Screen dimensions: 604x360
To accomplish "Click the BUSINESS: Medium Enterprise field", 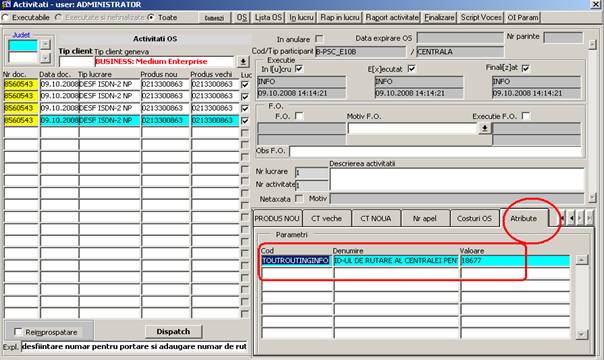I will [x=164, y=62].
